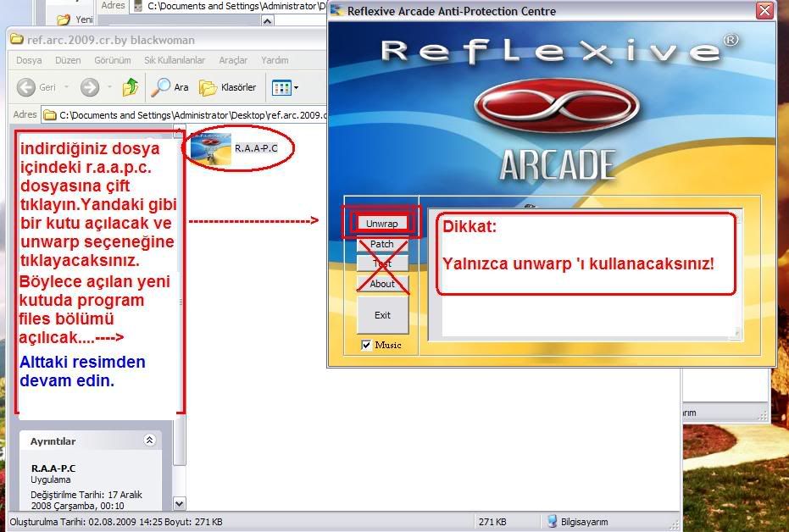The width and height of the screenshot is (789, 532).
Task: Collapse the Ayrıntılar details panel
Action: click(x=149, y=440)
